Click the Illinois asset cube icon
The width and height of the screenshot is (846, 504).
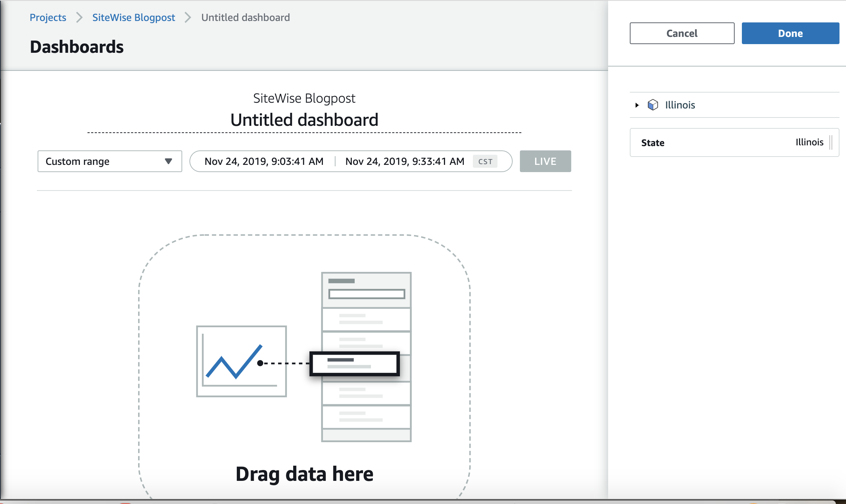653,105
